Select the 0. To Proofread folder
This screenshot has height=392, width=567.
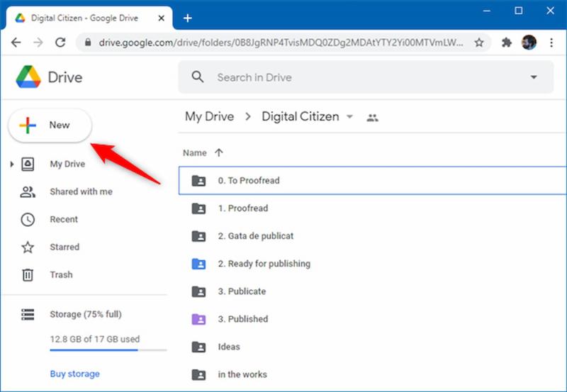point(373,181)
